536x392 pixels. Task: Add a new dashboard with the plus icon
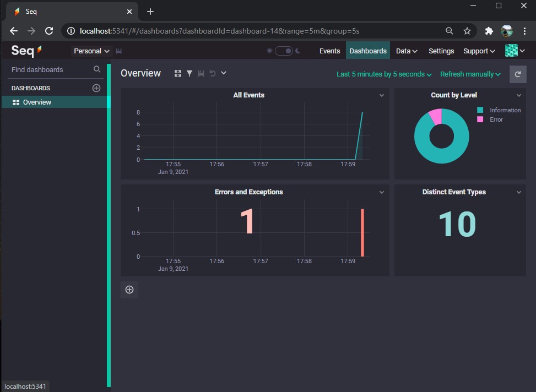click(x=96, y=88)
